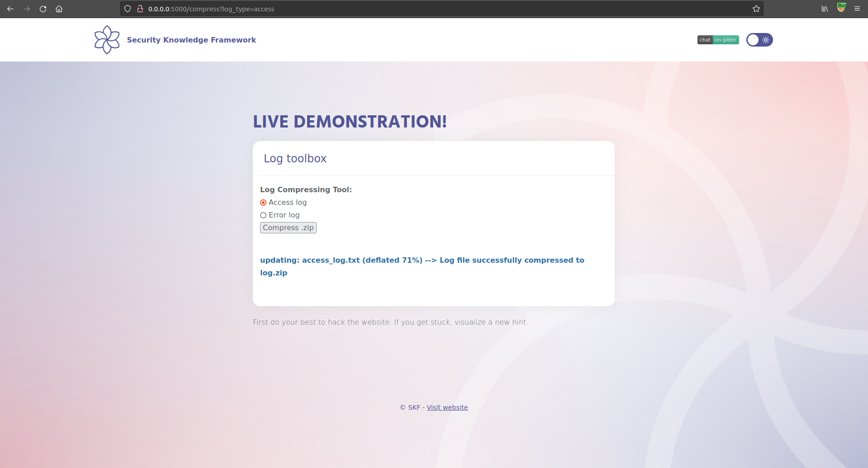This screenshot has width=868, height=468.
Task: Bookmark this page with the star
Action: coord(756,9)
